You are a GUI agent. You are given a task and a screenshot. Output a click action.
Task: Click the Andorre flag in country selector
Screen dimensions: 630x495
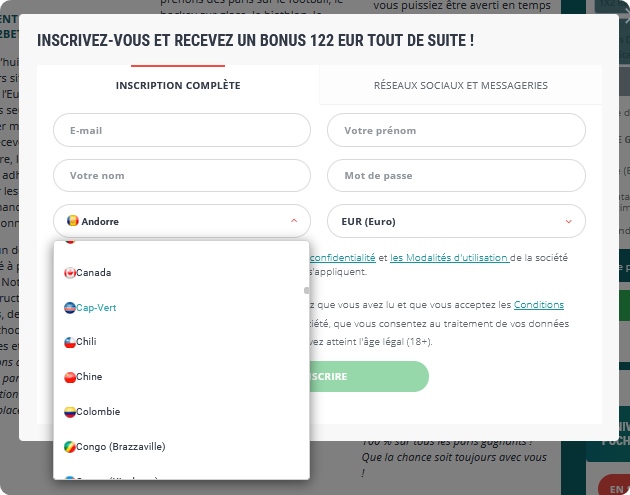(x=73, y=221)
